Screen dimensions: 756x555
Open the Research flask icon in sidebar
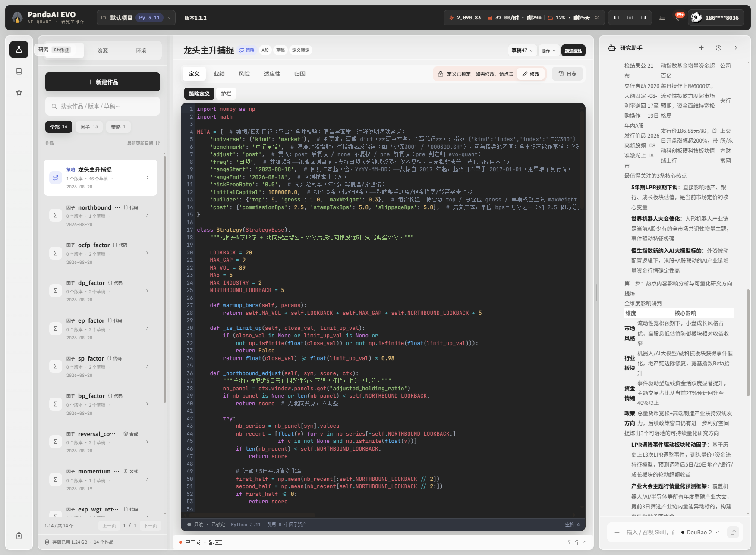coord(19,50)
